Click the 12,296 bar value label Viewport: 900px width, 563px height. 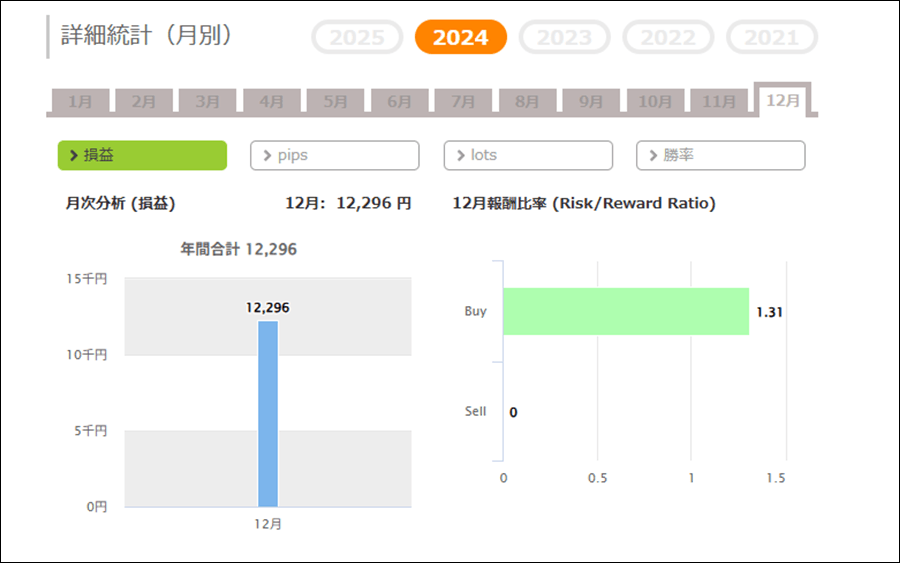click(x=267, y=308)
